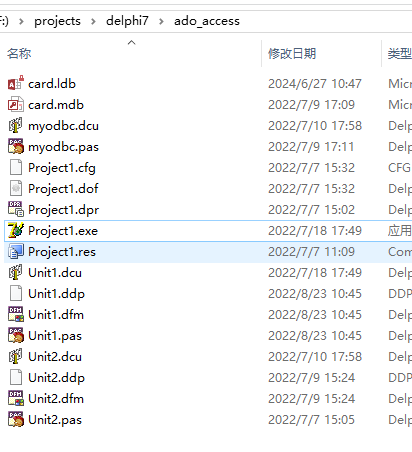Expand the chevron after projects in breadcrumb
This screenshot has height=452, width=412.
[x=93, y=21]
